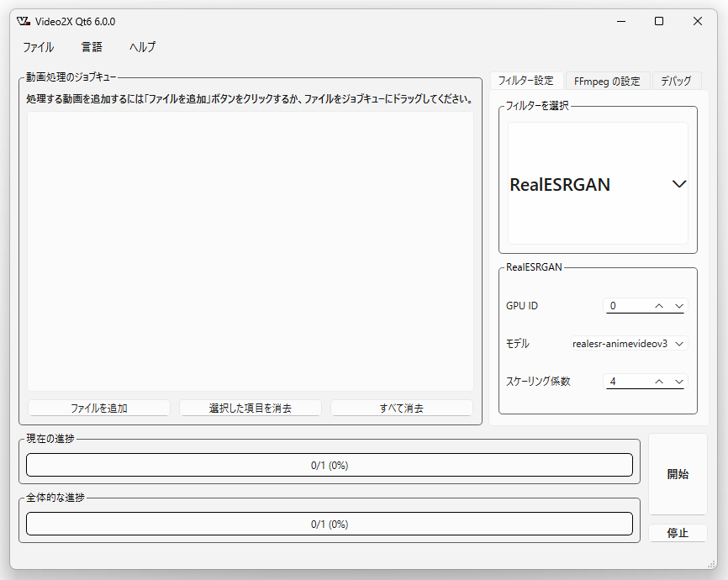Screen dimensions: 728x580
Task: Click the empty job queue list area
Action: (251, 251)
